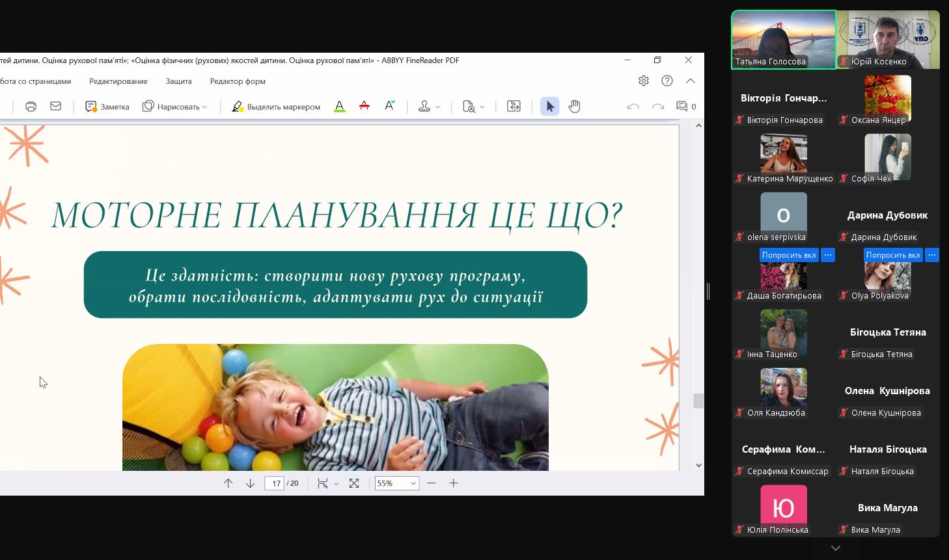Click the underline text annotation icon

coord(339,107)
